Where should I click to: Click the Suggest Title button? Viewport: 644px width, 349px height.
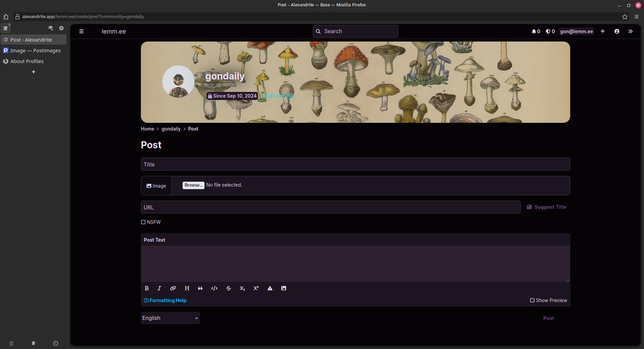[546, 207]
